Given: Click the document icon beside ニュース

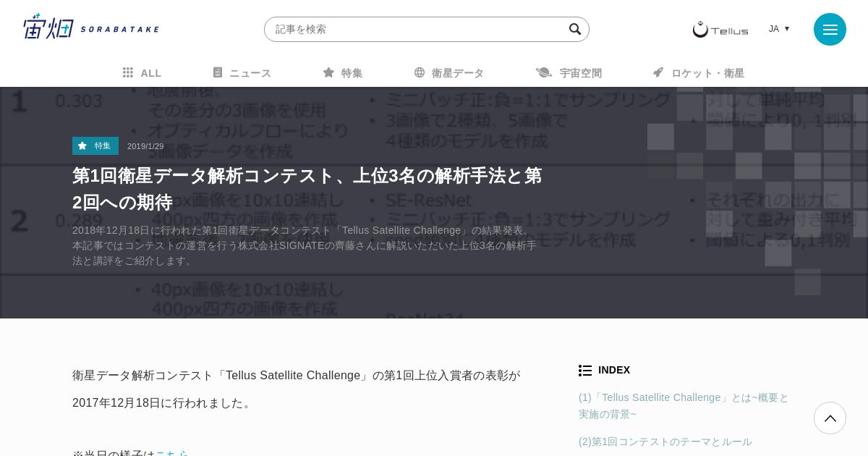Looking at the screenshot, I should (218, 72).
